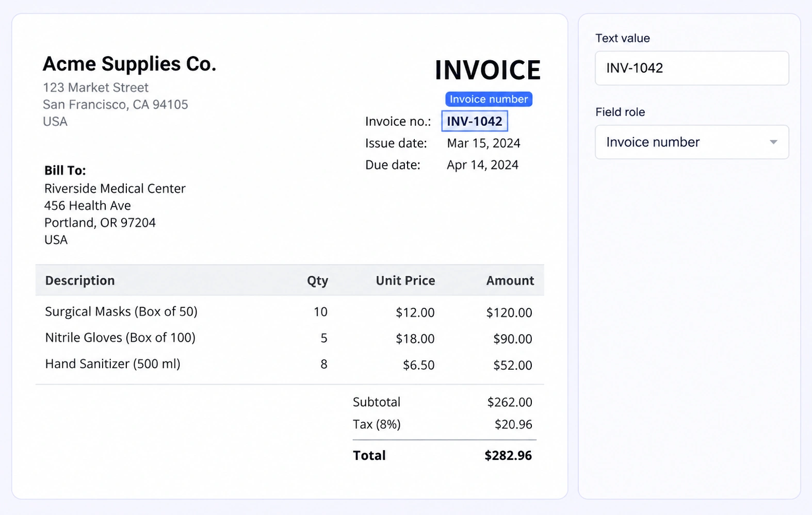Click quantity 8 for Hand Sanitizer
812x515 pixels.
coord(324,364)
